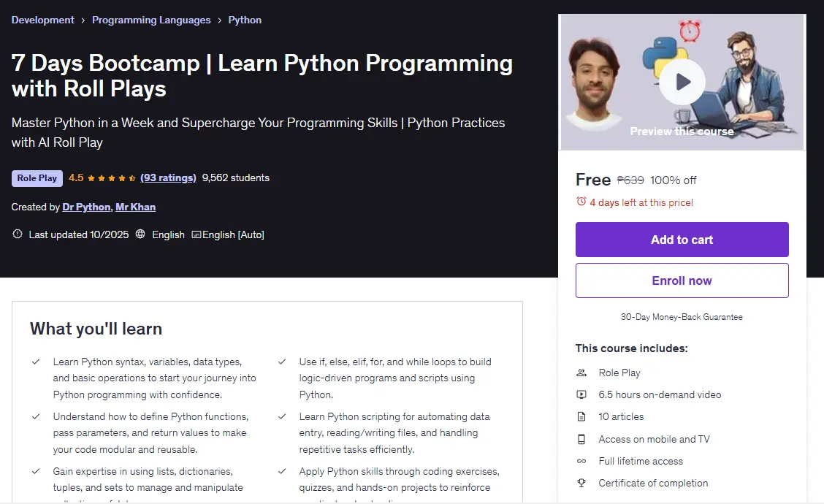This screenshot has width=824, height=504.
Task: Click 'Certificate of completion' text
Action: 653,483
